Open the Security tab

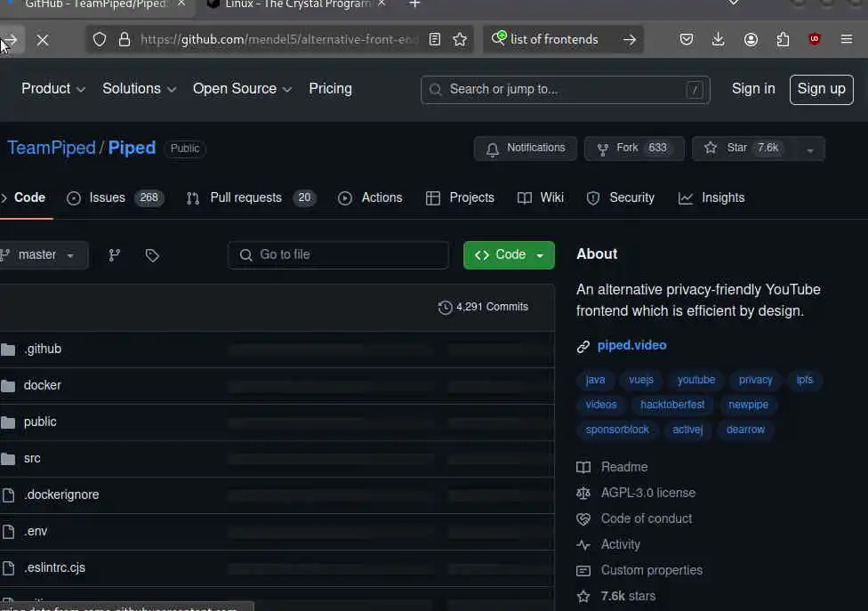pos(620,198)
